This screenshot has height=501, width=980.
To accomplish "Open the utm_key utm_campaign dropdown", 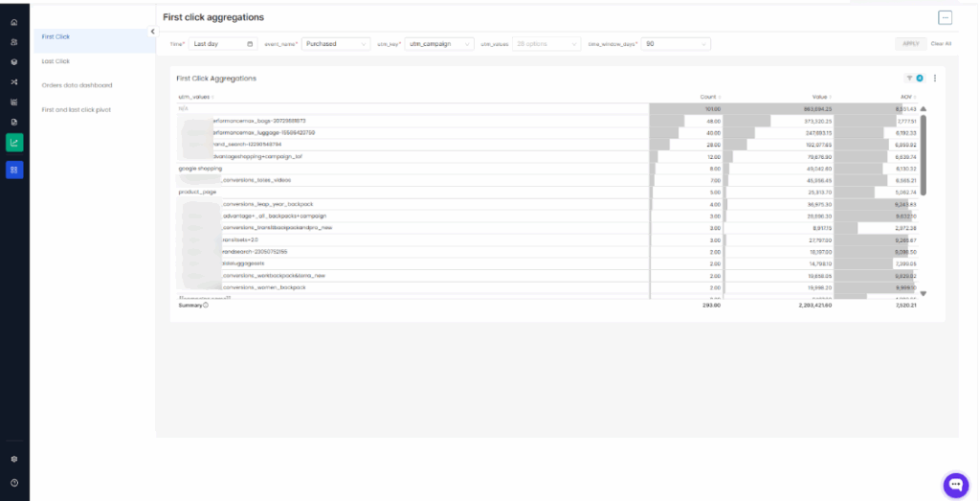I will [x=439, y=44].
